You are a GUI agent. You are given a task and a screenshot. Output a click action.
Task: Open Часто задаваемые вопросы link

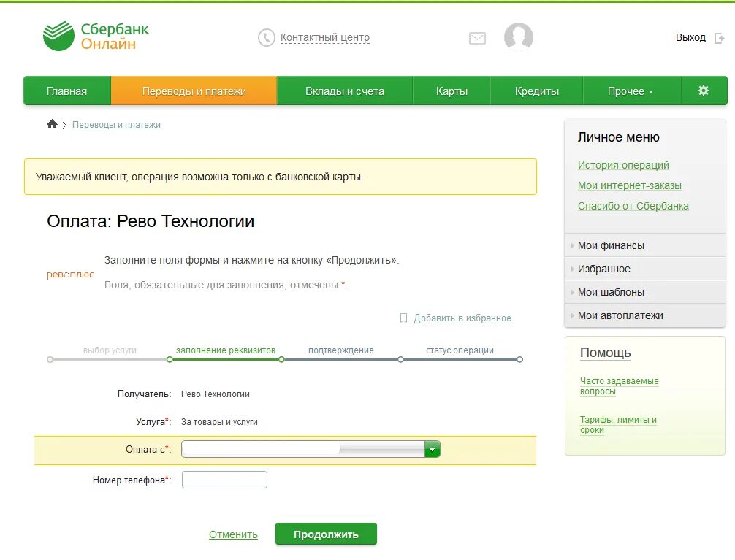pyautogui.click(x=620, y=386)
